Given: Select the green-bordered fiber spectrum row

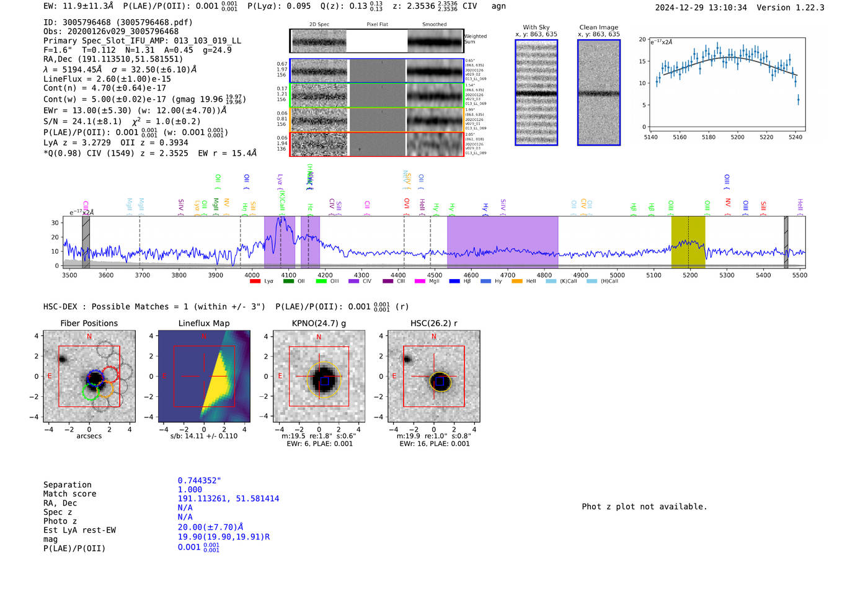Looking at the screenshot, I should click(377, 95).
